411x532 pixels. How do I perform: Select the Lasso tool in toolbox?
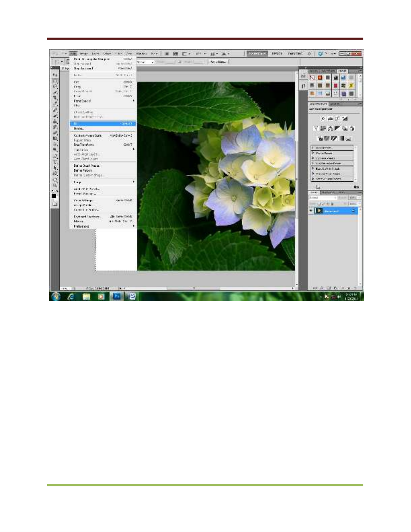click(55, 87)
